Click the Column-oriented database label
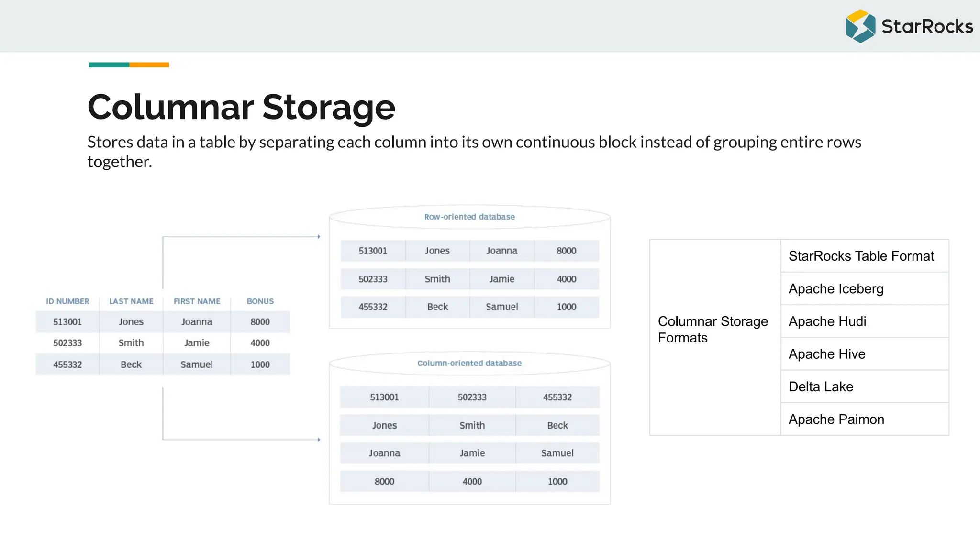 tap(469, 363)
